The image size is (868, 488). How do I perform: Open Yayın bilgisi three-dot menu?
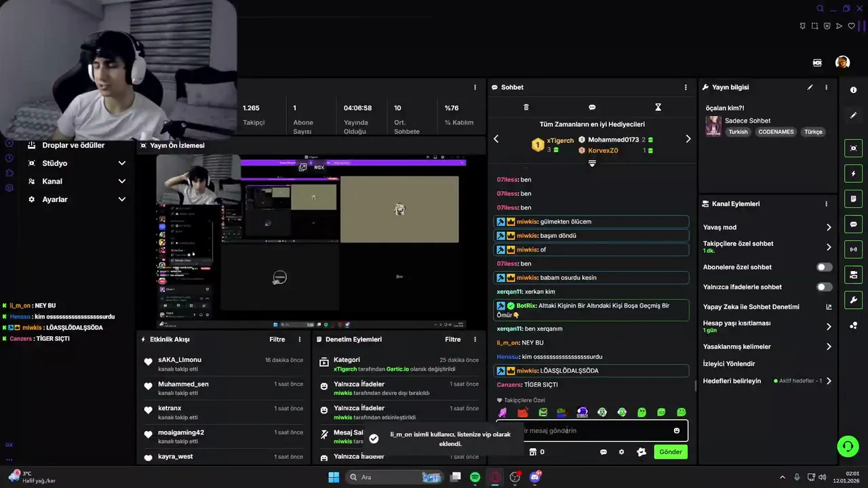coord(826,87)
